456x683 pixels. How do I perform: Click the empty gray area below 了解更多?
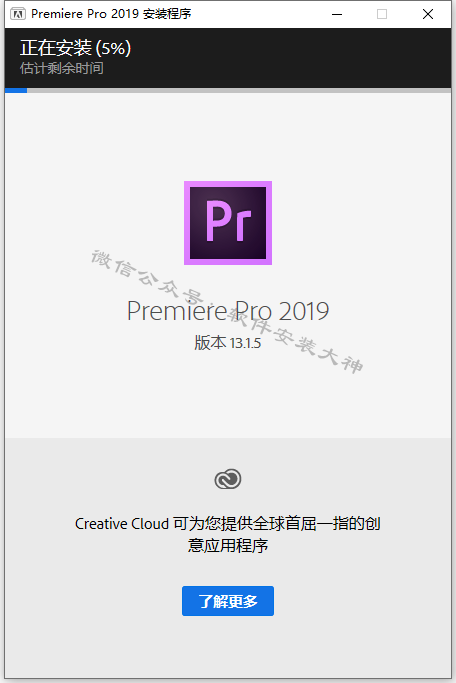point(228,647)
